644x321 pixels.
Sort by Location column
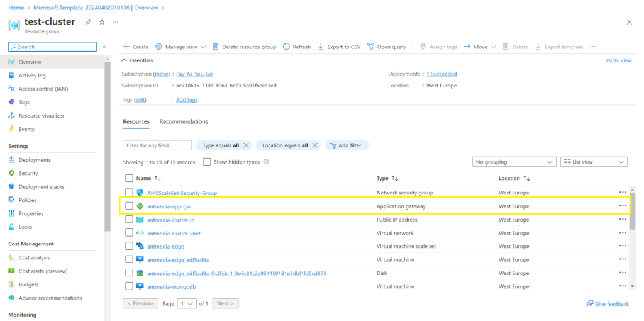[x=514, y=178]
